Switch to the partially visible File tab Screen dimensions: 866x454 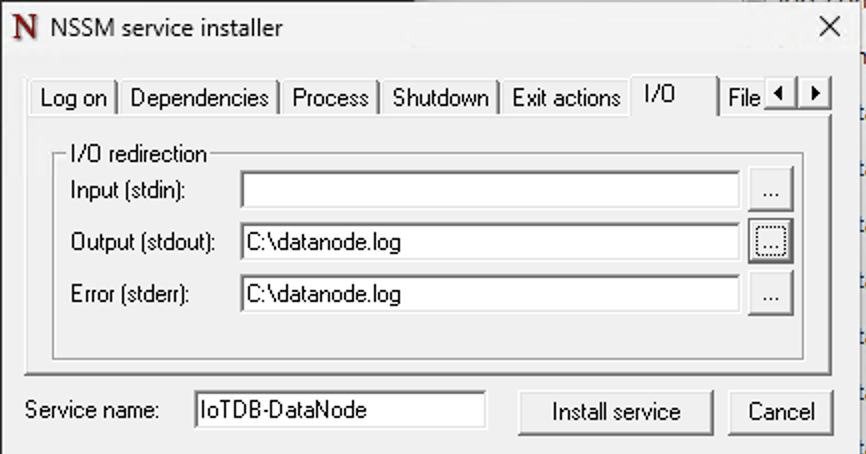[743, 98]
